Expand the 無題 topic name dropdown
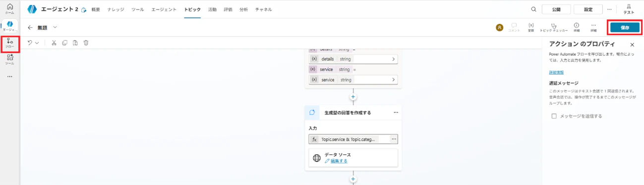 coord(55,28)
